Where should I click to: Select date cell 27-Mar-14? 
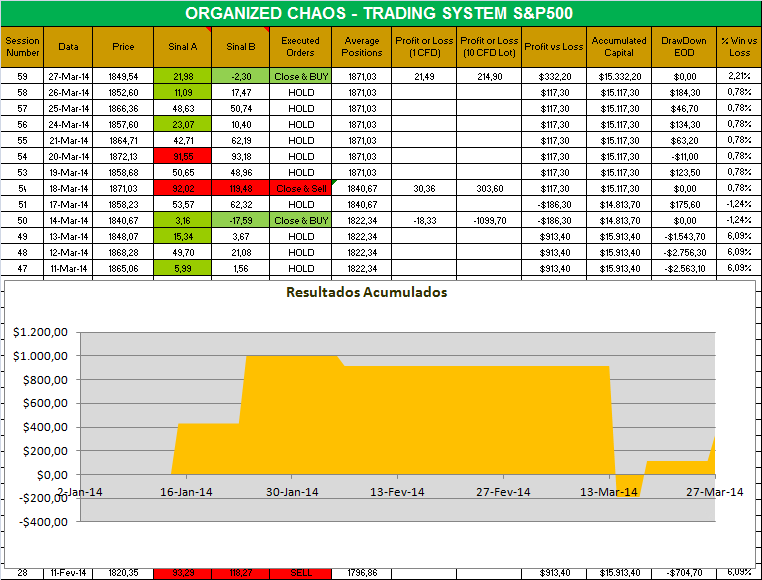[68, 76]
